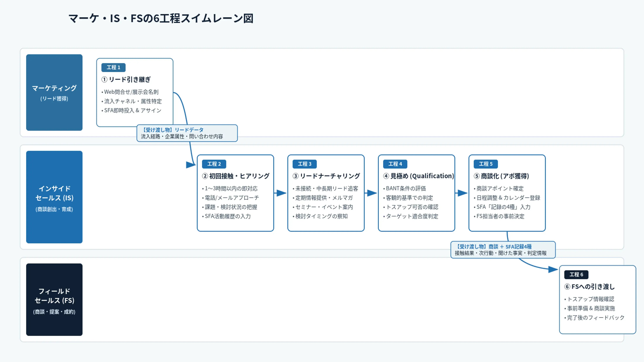Select the マーケティング lane header
The image size is (644, 362).
pyautogui.click(x=54, y=92)
